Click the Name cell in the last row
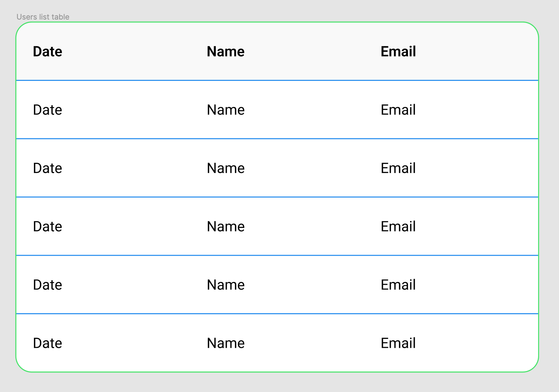 pos(225,343)
